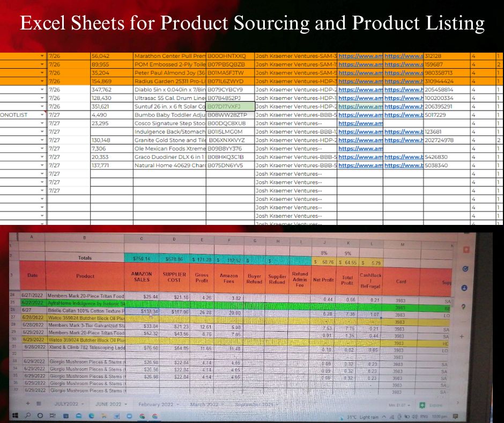Open the Windows notification center icon
The image size is (504, 423).
click(x=455, y=417)
